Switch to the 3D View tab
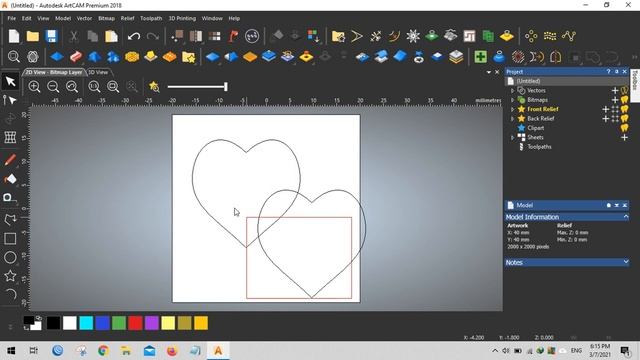This screenshot has width=640, height=360. [98, 72]
